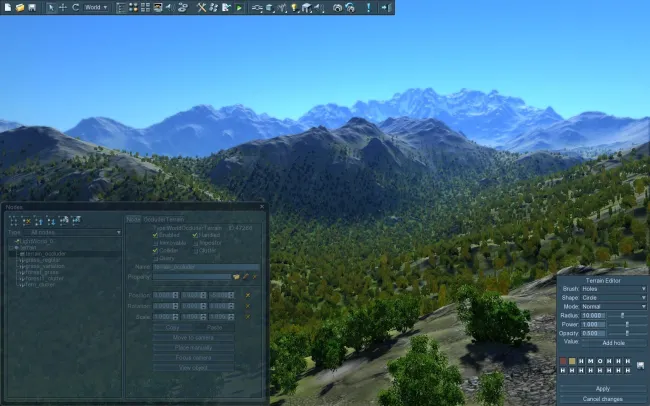This screenshot has height=406, width=650.
Task: Click the Power slider handle
Action: tap(627, 324)
